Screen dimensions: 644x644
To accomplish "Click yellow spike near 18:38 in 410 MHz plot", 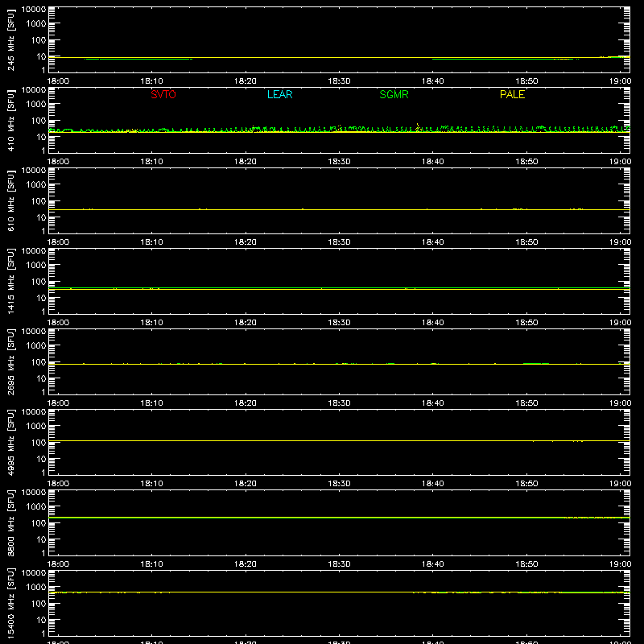I will (418, 126).
